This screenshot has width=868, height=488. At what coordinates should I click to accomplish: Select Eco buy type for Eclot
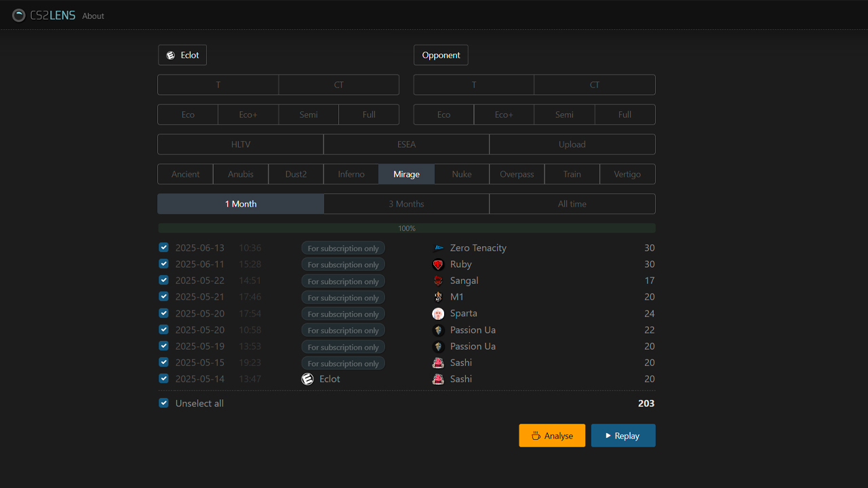pos(188,115)
